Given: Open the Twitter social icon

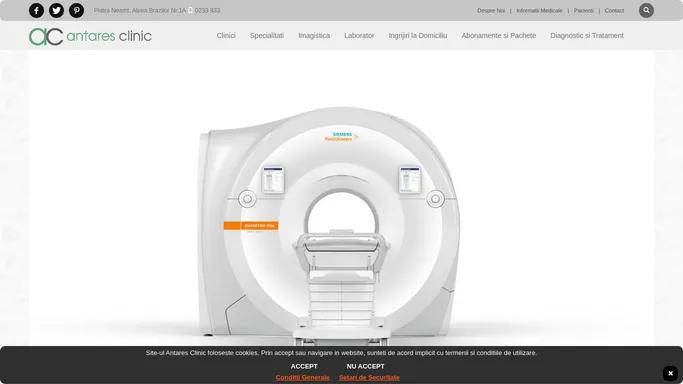Looking at the screenshot, I should coord(56,10).
